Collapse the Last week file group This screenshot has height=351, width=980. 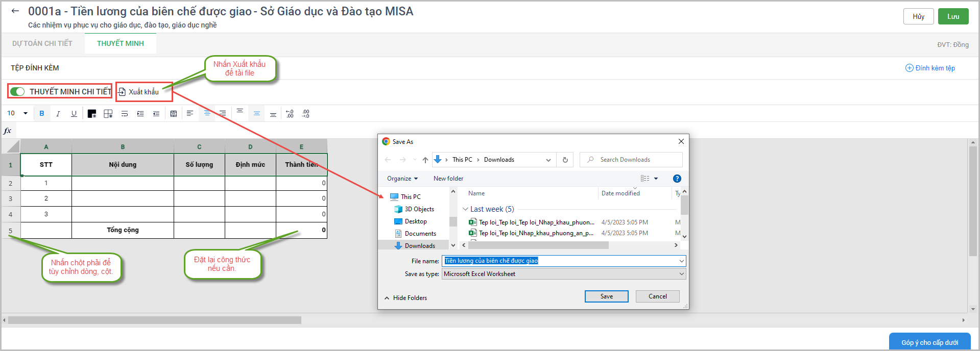[x=465, y=209]
